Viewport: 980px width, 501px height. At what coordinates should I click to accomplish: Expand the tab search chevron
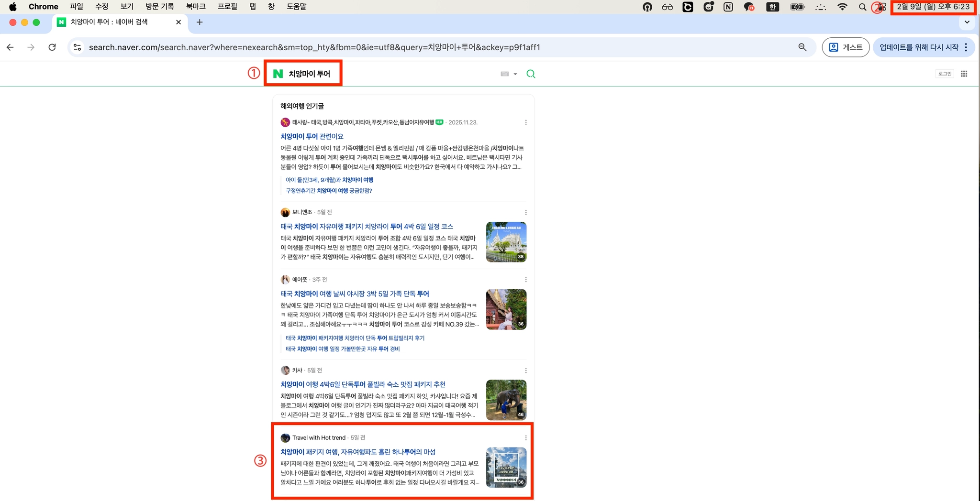[967, 22]
